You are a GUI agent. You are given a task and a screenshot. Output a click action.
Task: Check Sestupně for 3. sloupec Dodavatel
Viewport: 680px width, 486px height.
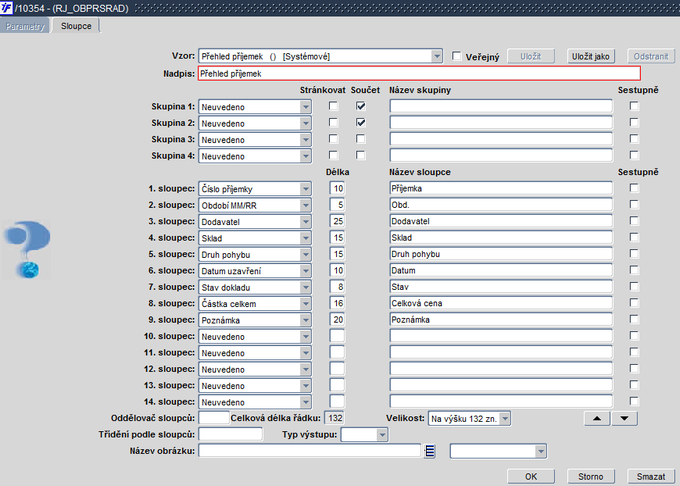coord(634,221)
